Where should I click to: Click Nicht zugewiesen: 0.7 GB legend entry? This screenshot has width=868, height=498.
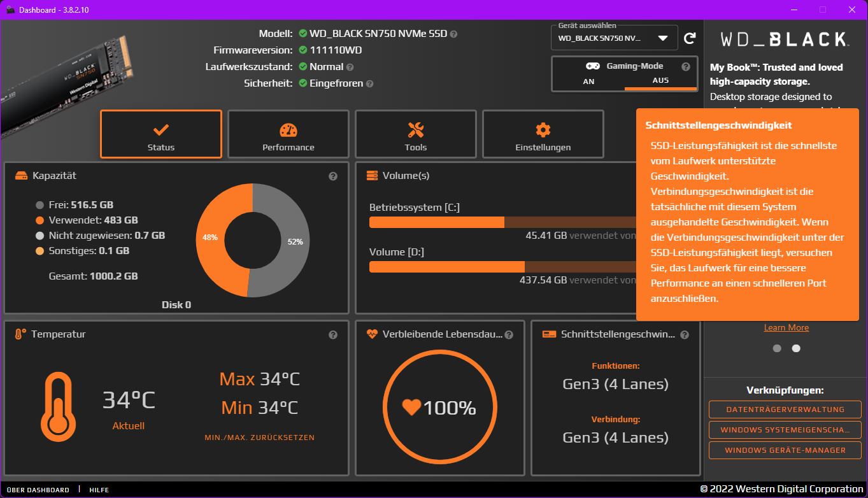click(x=100, y=236)
